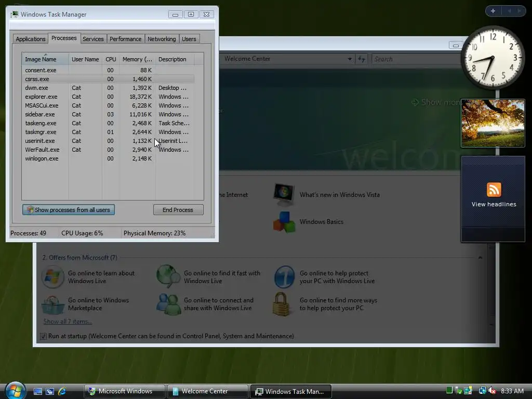Viewport: 532px width, 399px height.
Task: Click Windows Live flag icon to learn more
Action: point(52,277)
